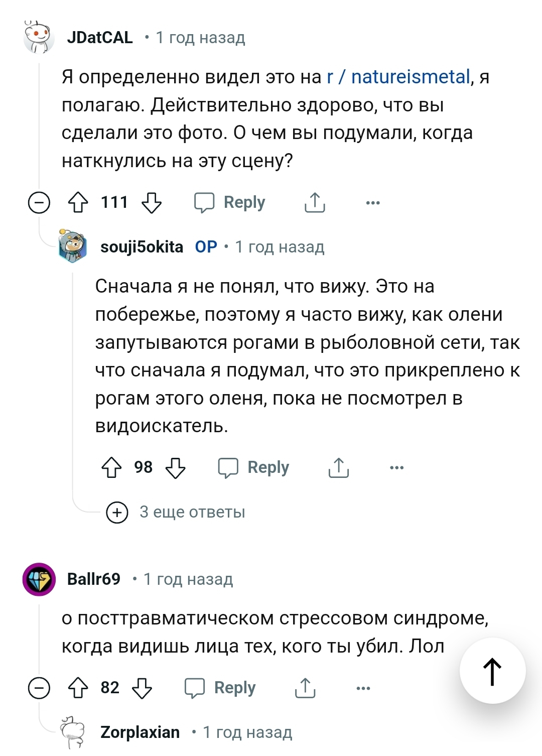Viewport: 542px width, 756px height.
Task: Downvote JDatCAL's comment with 111 votes
Action: click(151, 203)
